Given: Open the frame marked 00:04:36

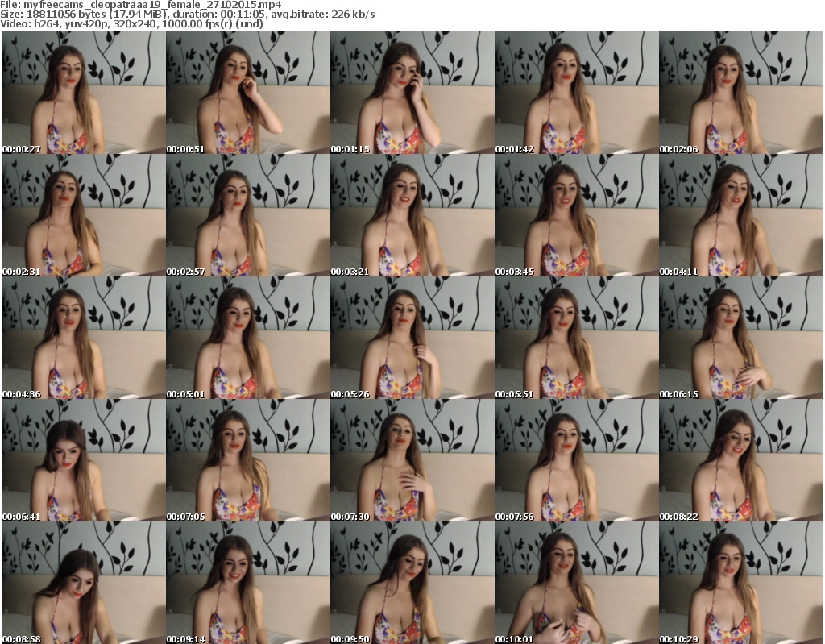Looking at the screenshot, I should (x=84, y=338).
